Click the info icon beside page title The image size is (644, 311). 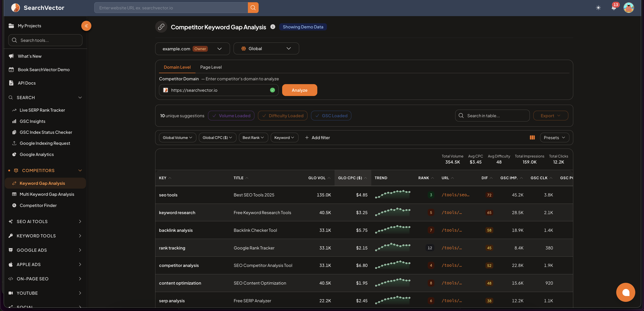[273, 27]
